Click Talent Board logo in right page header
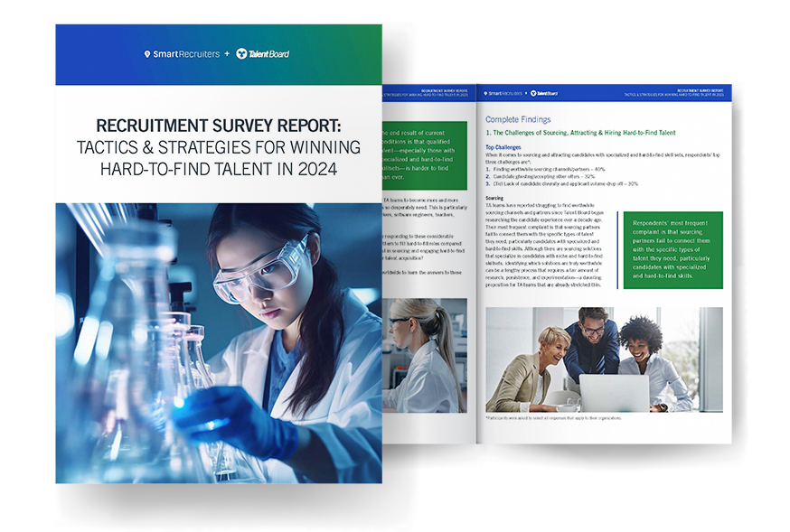790x532 pixels. 544,93
